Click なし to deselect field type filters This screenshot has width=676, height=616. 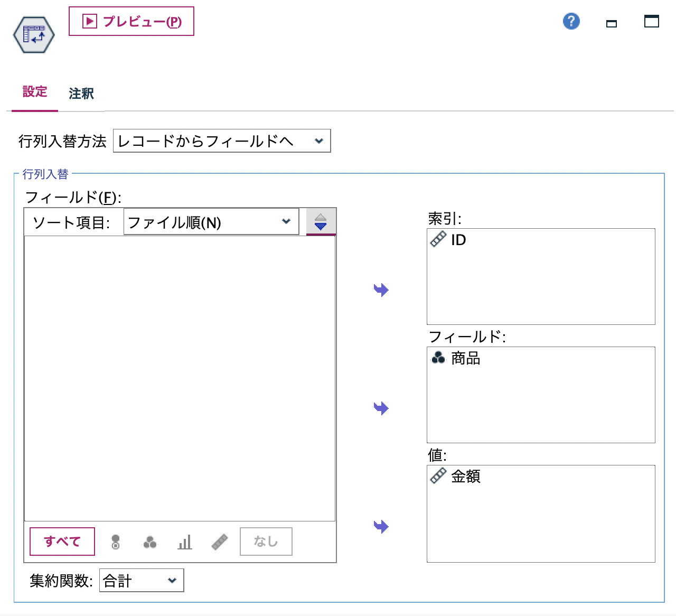pyautogui.click(x=266, y=541)
